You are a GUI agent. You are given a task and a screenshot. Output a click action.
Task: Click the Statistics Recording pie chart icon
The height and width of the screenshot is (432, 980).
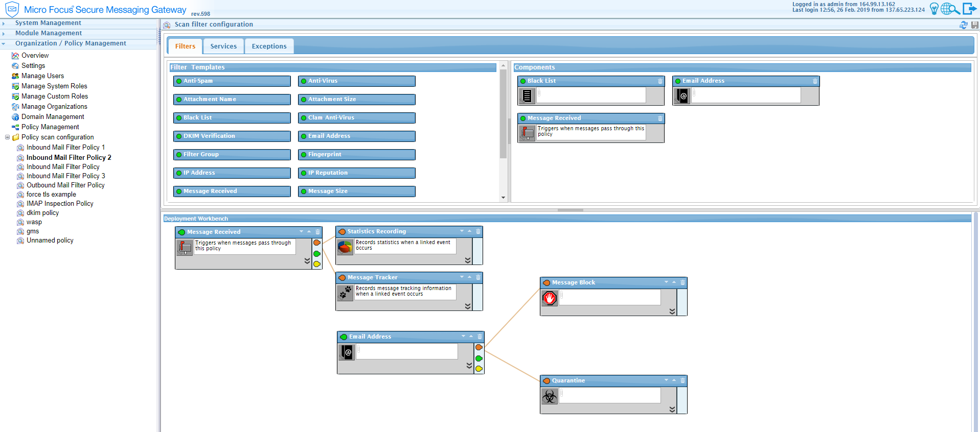coord(345,247)
